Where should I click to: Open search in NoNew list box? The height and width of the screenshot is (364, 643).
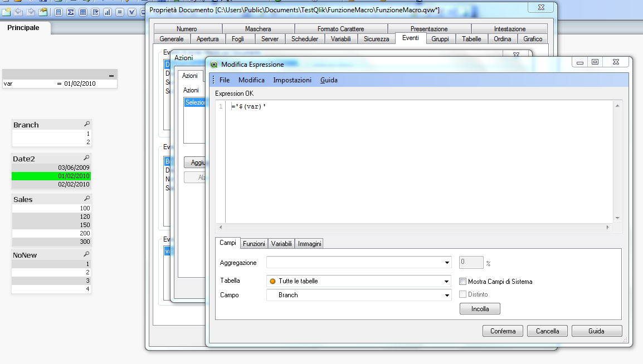(86, 254)
